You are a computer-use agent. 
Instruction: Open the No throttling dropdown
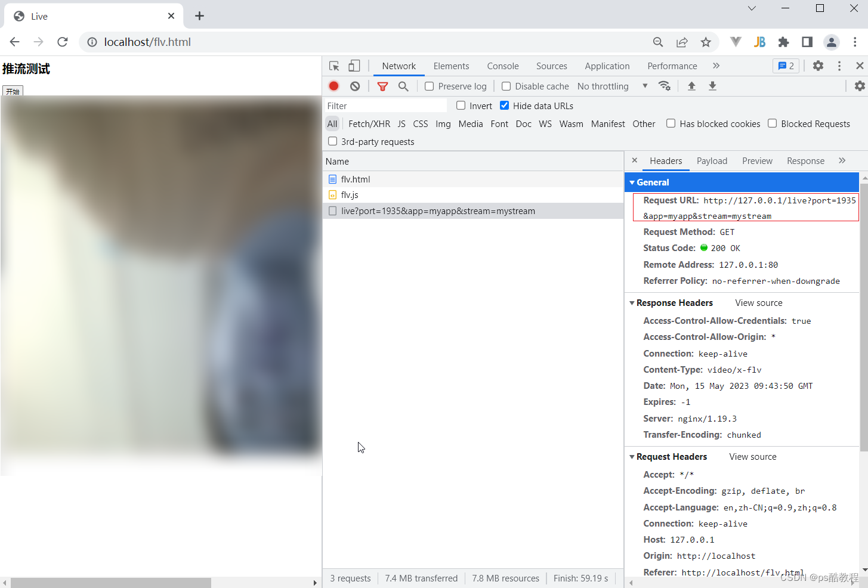(x=613, y=86)
